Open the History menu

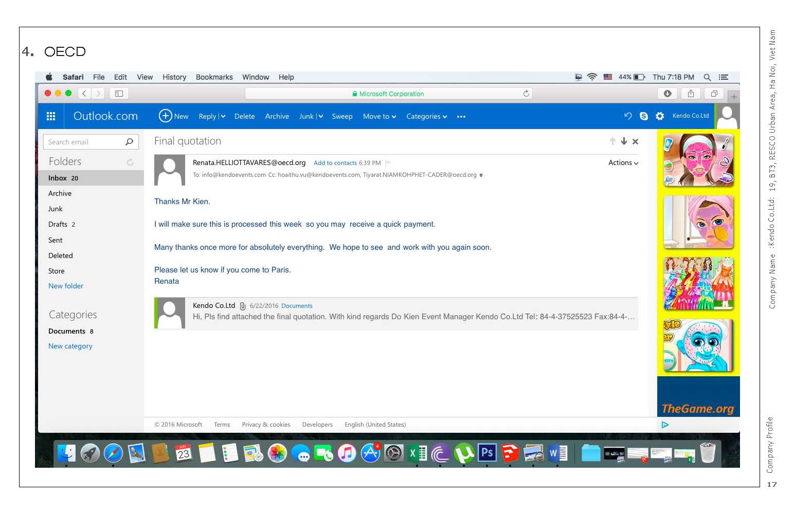pyautogui.click(x=174, y=77)
